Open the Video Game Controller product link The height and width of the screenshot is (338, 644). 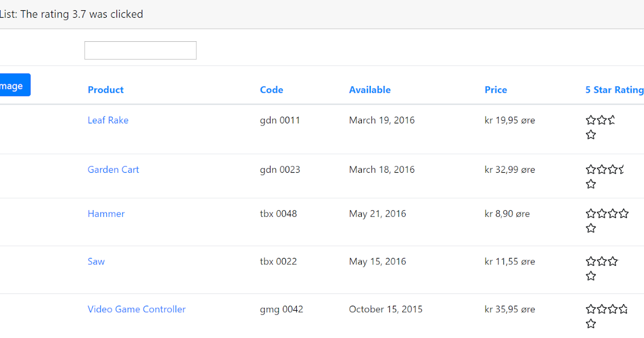[136, 309]
